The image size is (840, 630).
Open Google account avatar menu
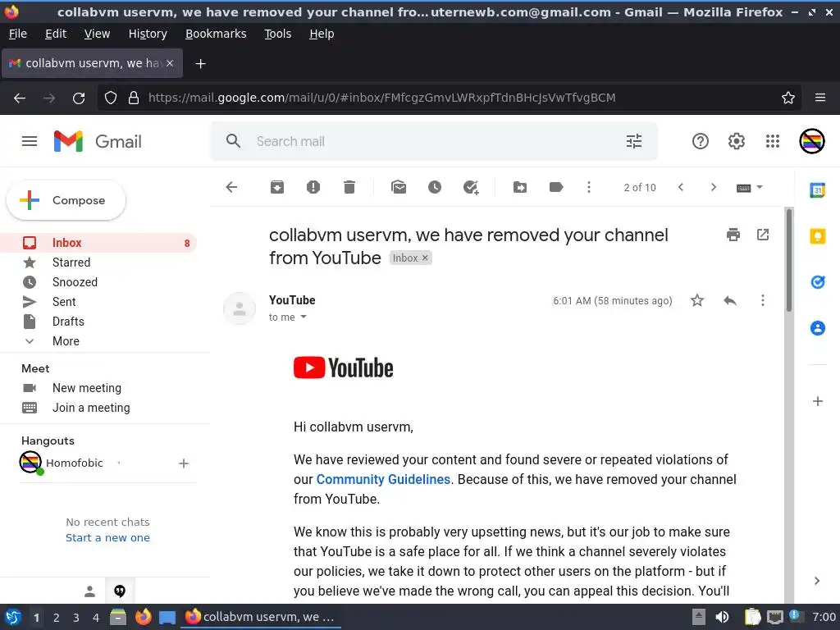coord(811,141)
